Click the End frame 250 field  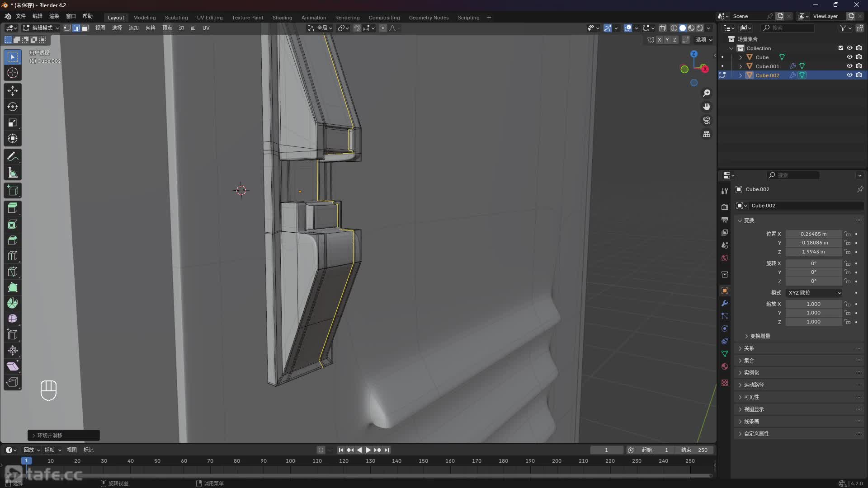[x=695, y=450]
